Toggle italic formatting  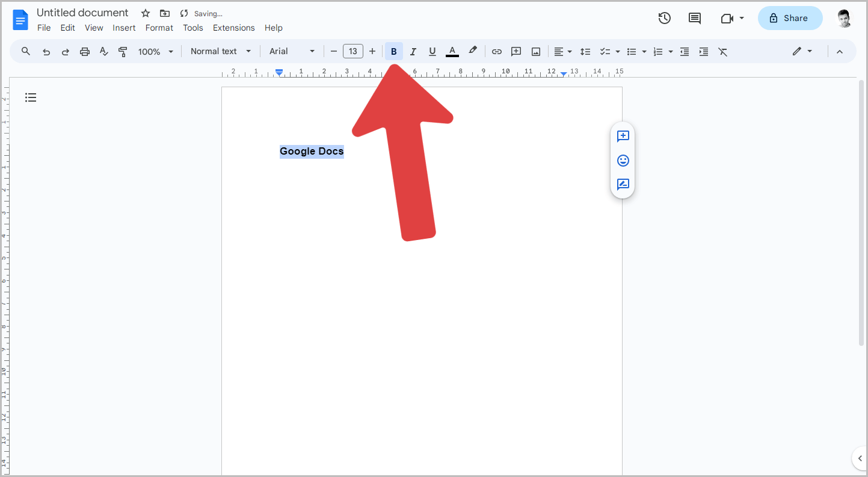coord(413,52)
